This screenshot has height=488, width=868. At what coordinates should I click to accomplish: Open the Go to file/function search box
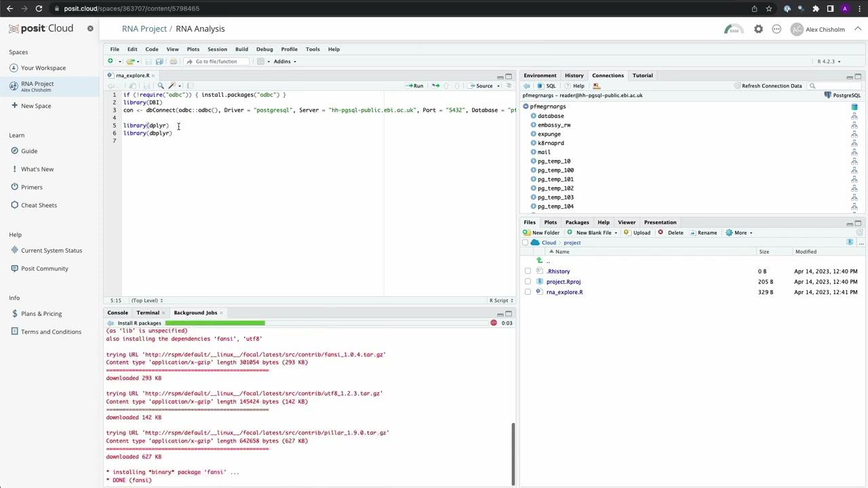coord(216,61)
